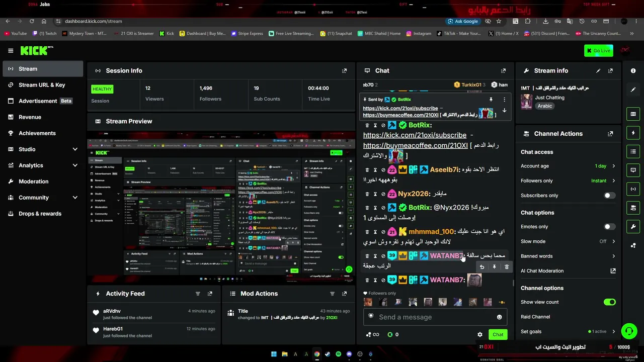644x362 pixels.
Task: Filter the Mod Actions list
Action: pyautogui.click(x=332, y=294)
